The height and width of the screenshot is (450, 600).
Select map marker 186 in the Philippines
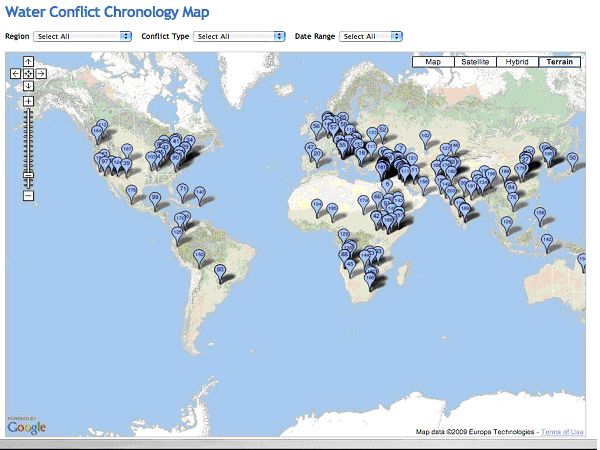[x=540, y=215]
